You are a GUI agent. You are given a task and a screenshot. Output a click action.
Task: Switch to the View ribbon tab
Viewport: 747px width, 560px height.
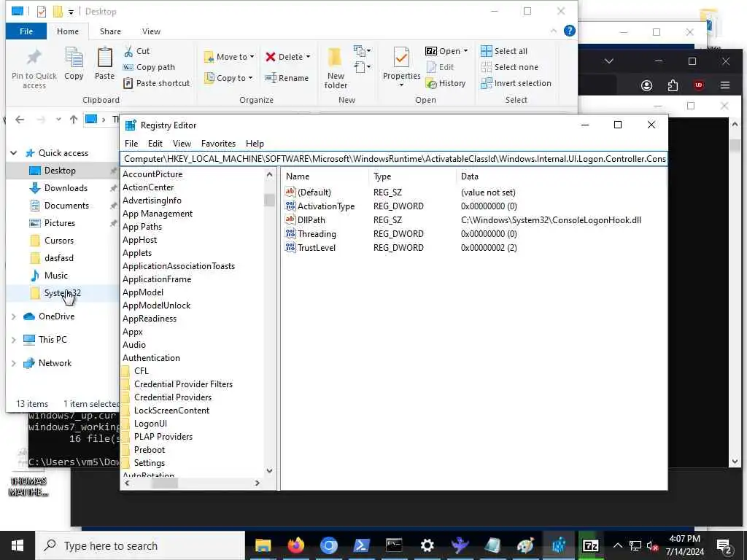click(x=151, y=31)
